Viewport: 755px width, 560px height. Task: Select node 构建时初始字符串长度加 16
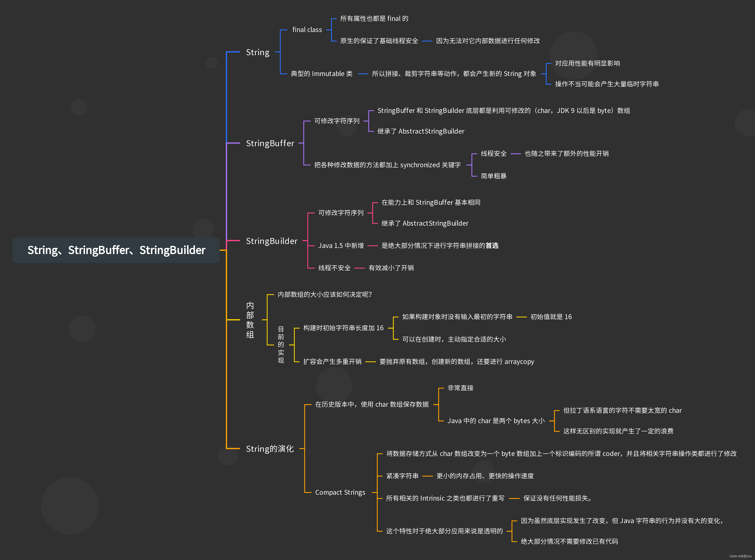click(343, 328)
